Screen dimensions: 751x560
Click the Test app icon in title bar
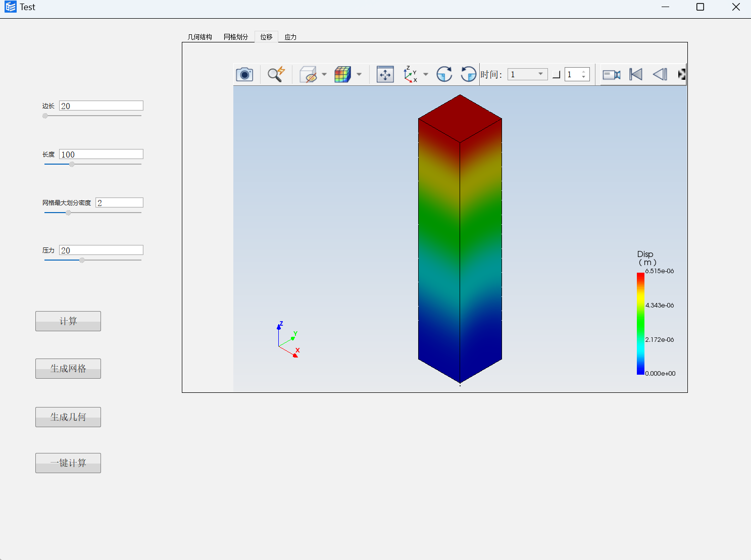(10, 7)
